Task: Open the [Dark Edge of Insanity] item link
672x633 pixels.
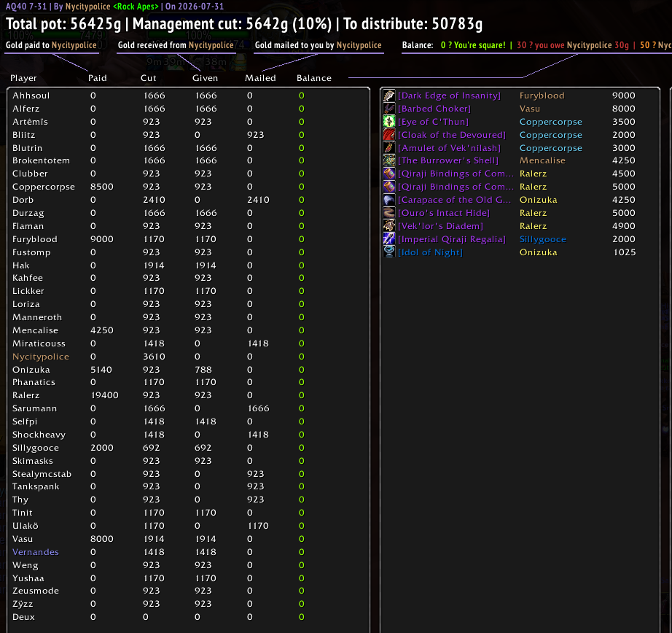Action: point(449,96)
